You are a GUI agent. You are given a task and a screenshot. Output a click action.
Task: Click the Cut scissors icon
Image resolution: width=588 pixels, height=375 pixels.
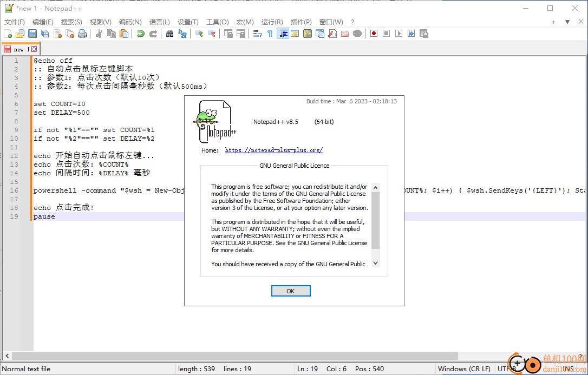click(x=99, y=34)
